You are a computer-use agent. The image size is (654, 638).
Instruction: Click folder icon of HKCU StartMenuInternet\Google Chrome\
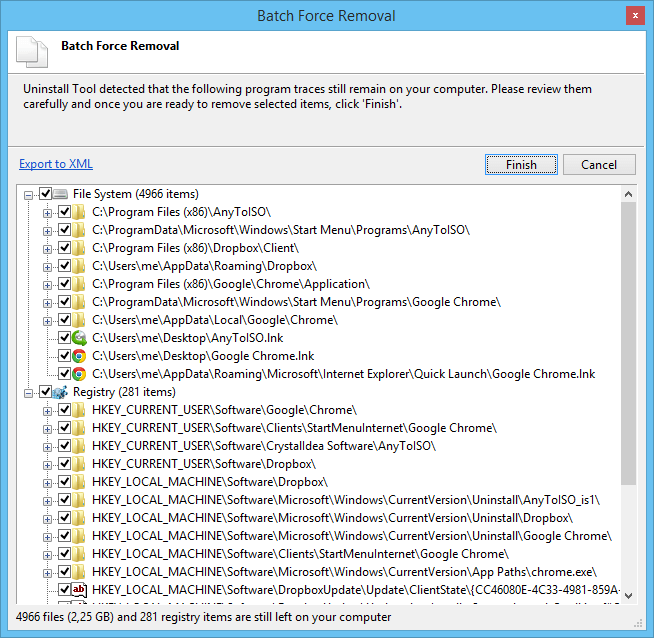point(79,428)
